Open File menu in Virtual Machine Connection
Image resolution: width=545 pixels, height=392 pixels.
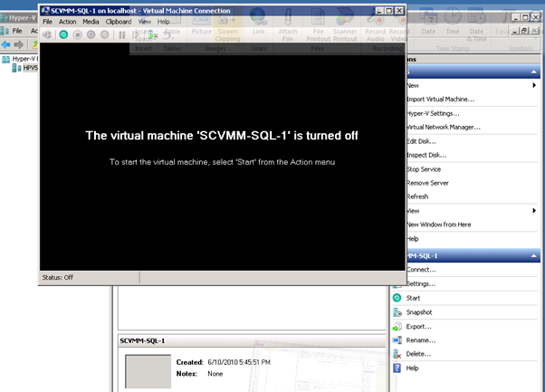pos(47,22)
